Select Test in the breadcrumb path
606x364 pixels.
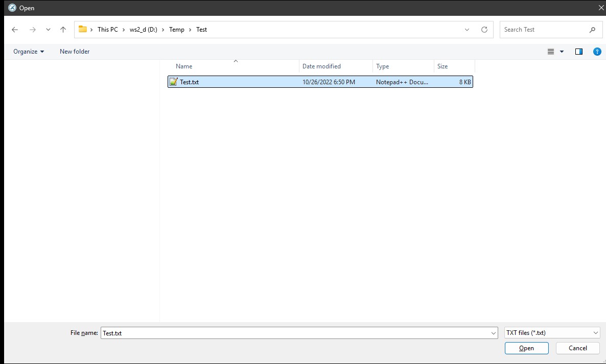click(201, 30)
